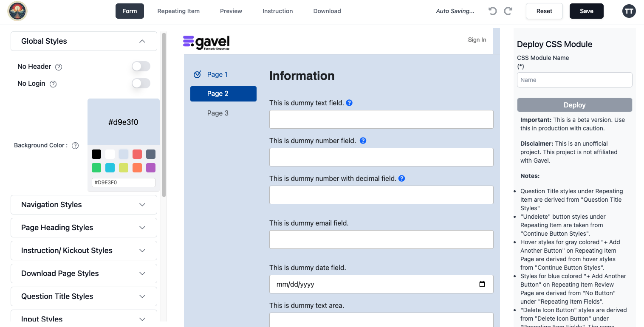Open the TT user avatar menu
Viewport: 644px width, 327px height.
click(629, 11)
